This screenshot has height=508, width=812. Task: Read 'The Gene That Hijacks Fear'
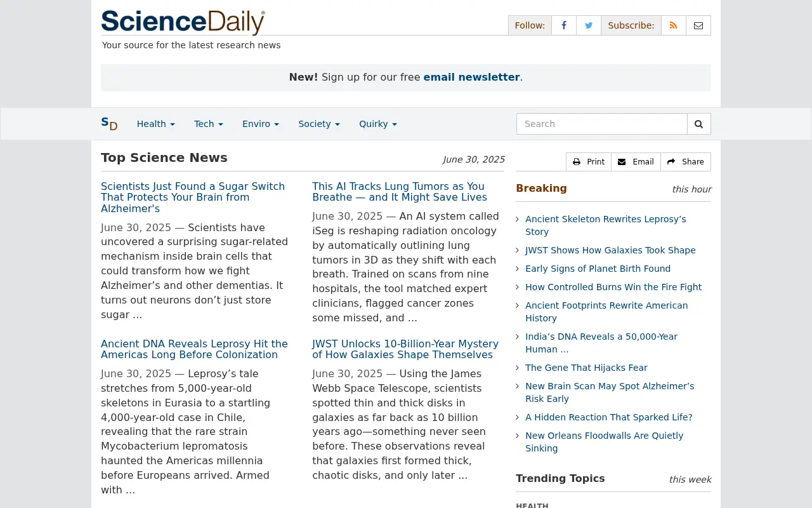(x=586, y=368)
